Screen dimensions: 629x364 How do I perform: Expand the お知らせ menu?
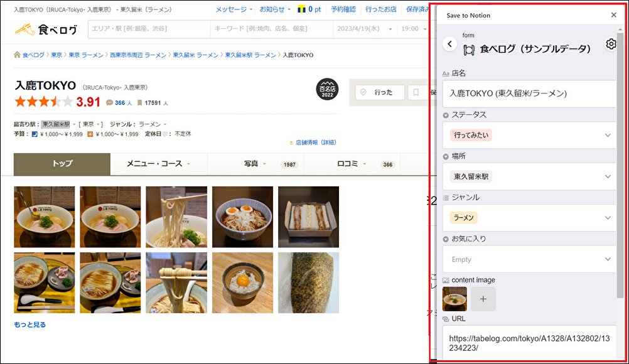point(275,9)
